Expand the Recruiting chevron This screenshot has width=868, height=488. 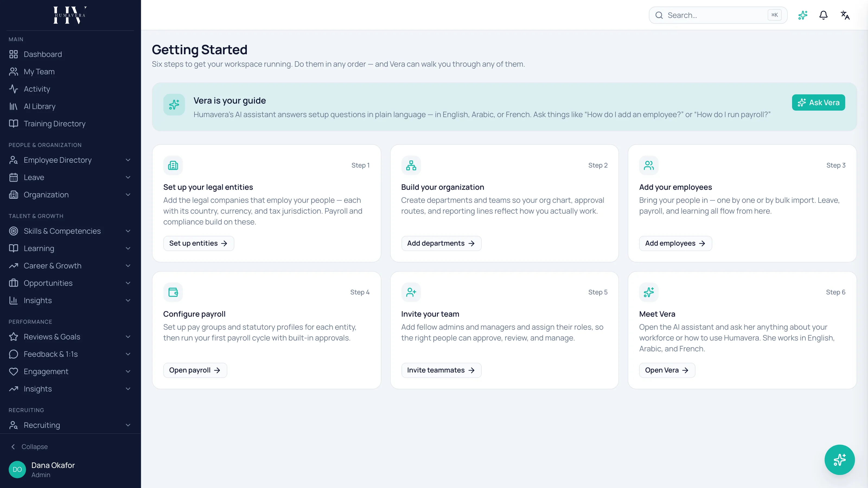128,425
